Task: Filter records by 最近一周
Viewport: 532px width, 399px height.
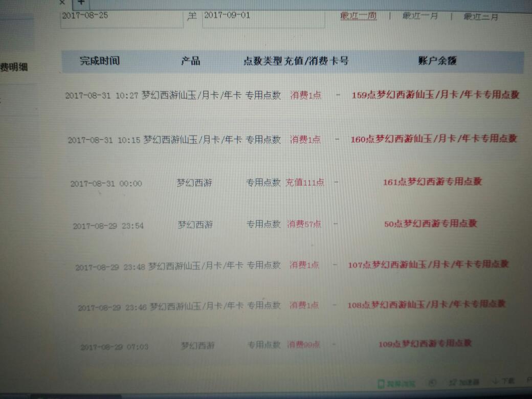Action: 358,16
